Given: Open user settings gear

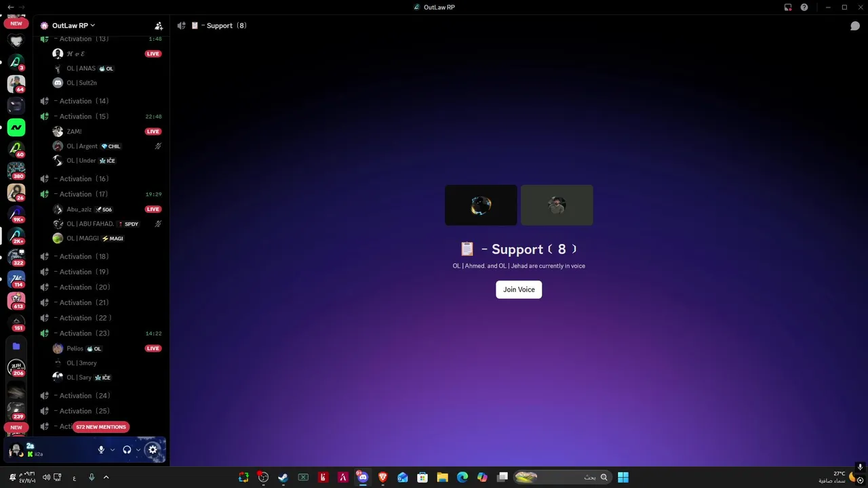Looking at the screenshot, I should pos(153,449).
